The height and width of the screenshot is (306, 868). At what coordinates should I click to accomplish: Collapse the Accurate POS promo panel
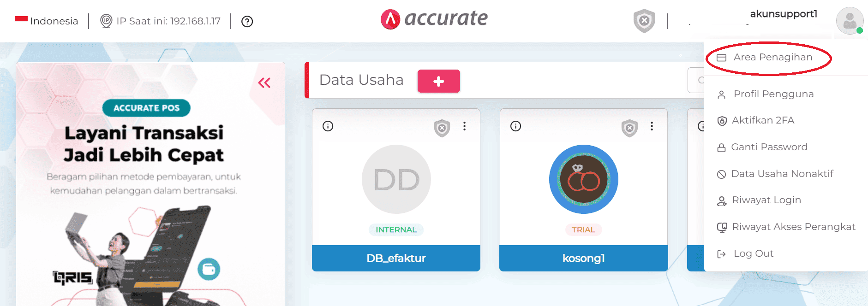coord(264,83)
